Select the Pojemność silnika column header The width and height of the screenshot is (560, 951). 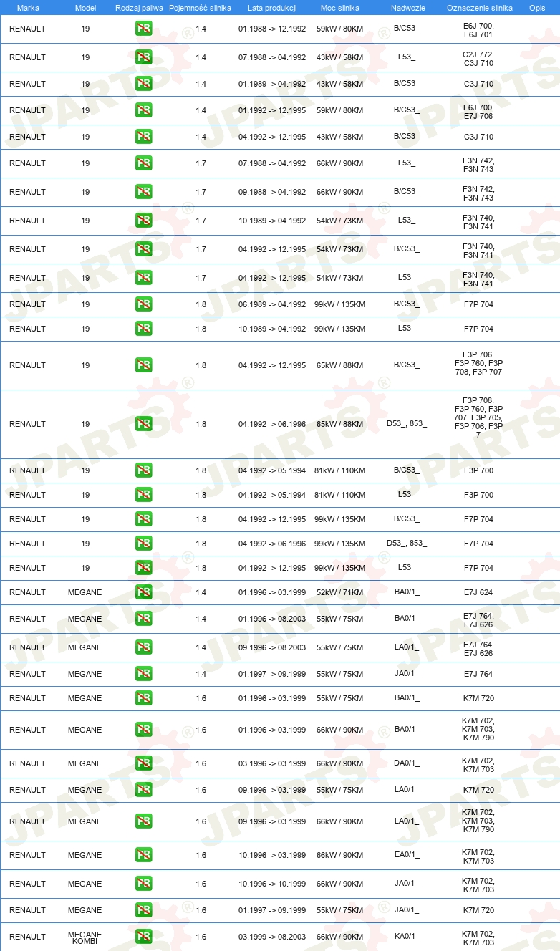(x=200, y=8)
